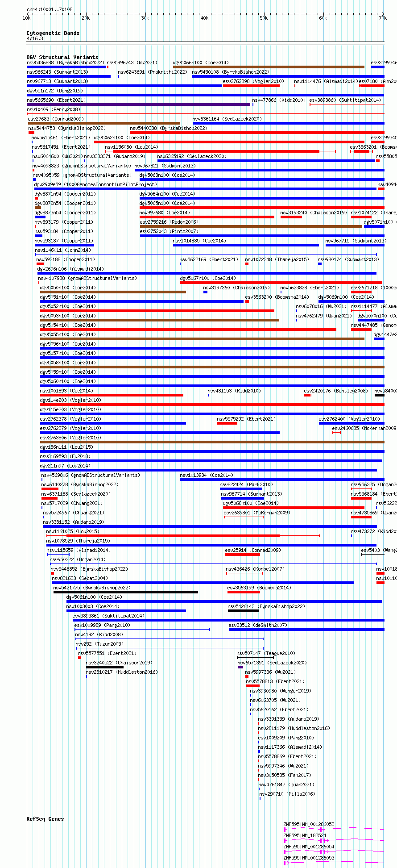
Task: Click nsv436426 (Korbel2007) label
Action: [x=255, y=569]
